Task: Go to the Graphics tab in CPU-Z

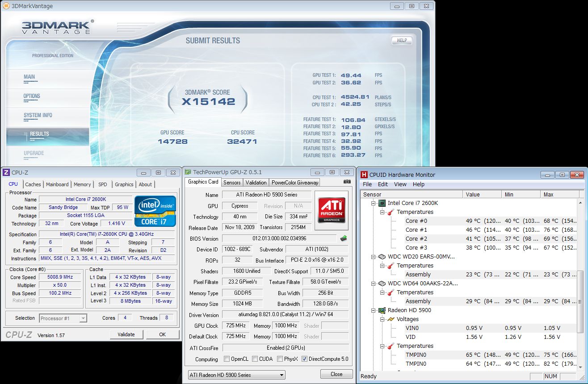Action: point(124,184)
